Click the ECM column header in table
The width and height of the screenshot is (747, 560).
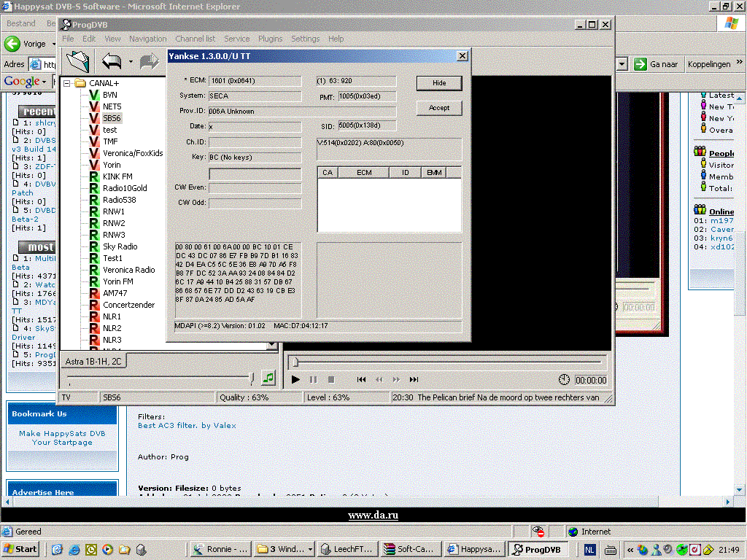coord(364,172)
